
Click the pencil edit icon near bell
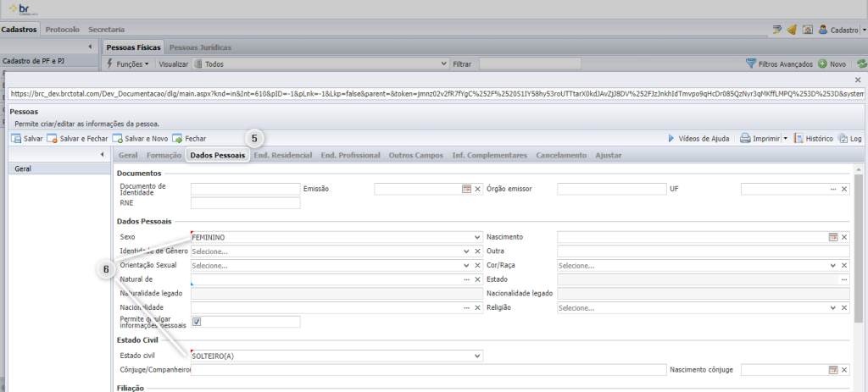[x=777, y=30]
